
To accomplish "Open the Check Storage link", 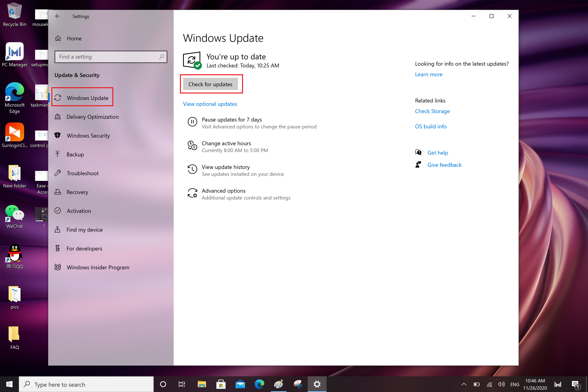I will click(x=432, y=111).
